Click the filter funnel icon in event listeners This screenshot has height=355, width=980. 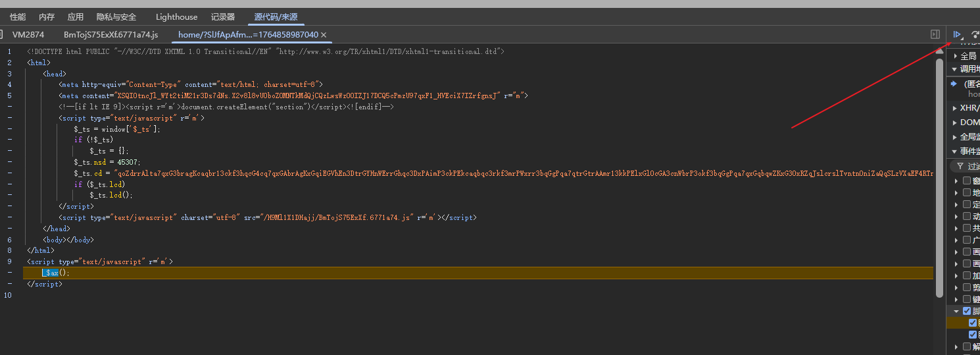point(960,167)
